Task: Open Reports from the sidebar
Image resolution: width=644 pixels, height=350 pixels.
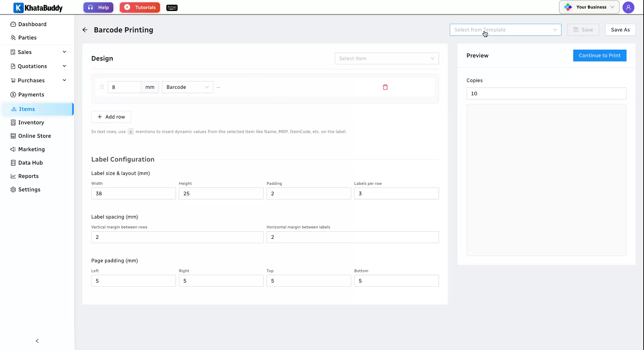Action: [29, 176]
